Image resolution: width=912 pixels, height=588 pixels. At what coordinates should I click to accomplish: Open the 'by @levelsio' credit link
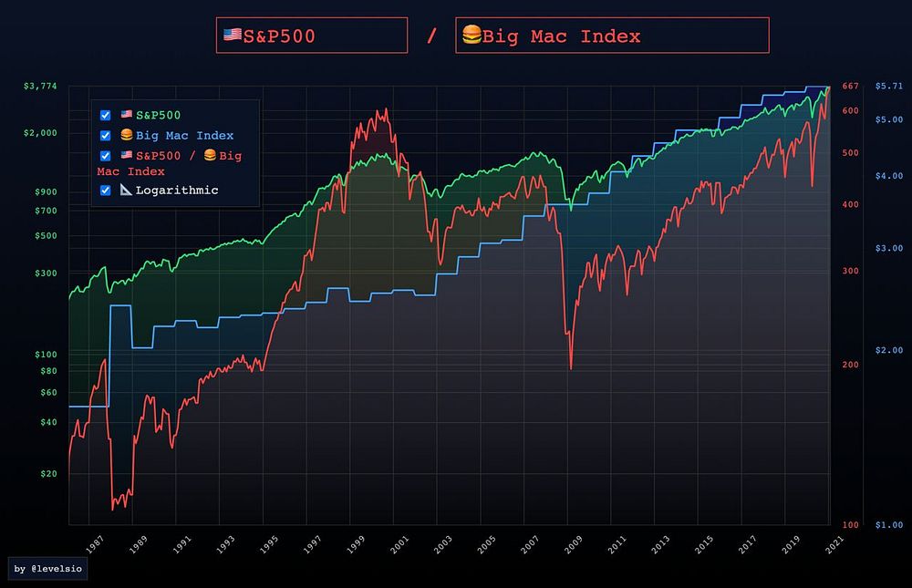pyautogui.click(x=47, y=569)
